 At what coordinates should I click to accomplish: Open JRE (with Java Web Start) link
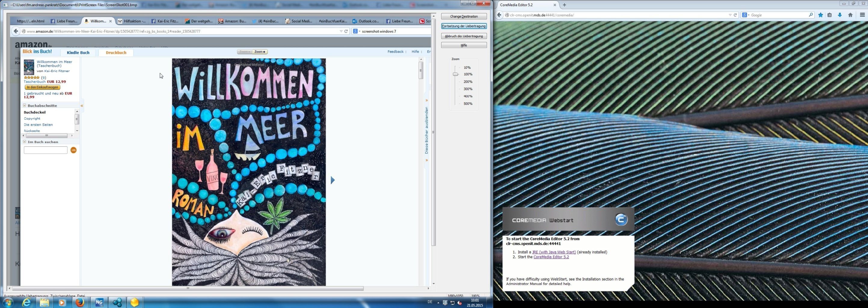(554, 252)
